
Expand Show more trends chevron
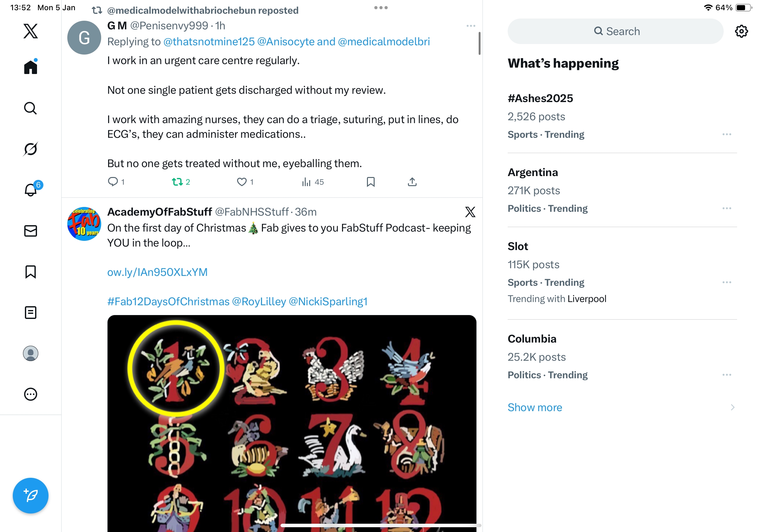pyautogui.click(x=733, y=407)
